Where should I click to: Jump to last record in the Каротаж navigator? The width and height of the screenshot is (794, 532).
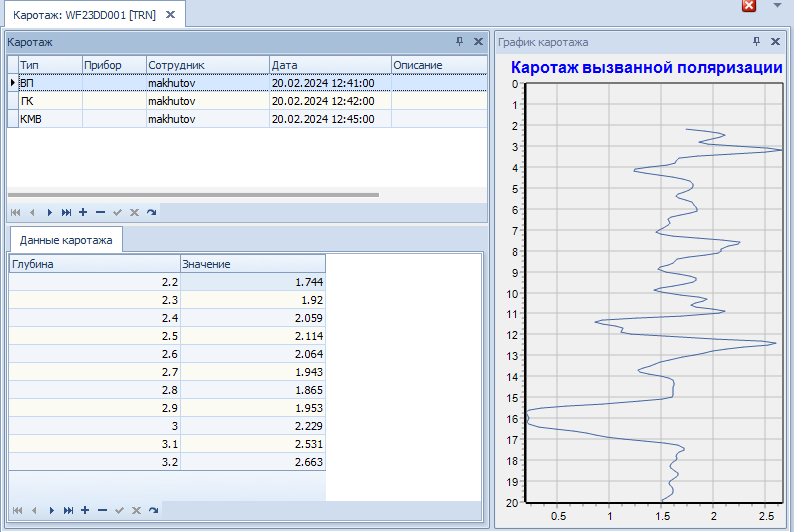(66, 212)
